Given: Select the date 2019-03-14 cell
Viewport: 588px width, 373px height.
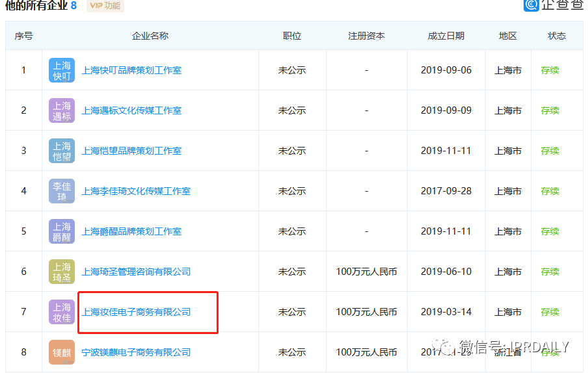Looking at the screenshot, I should [446, 312].
